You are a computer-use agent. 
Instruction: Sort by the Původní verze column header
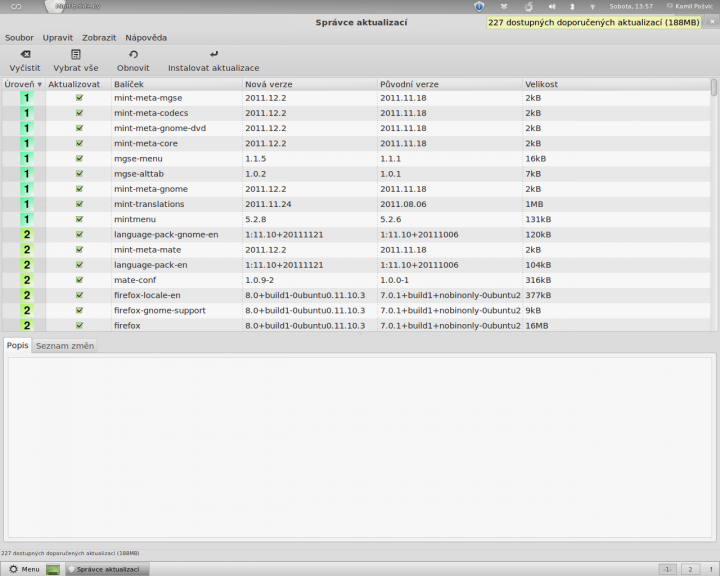tap(450, 84)
